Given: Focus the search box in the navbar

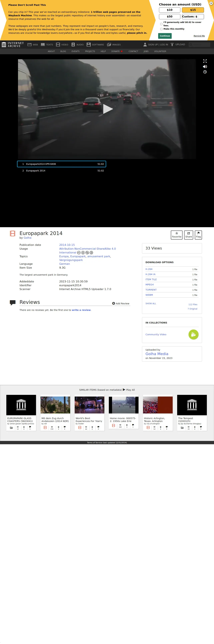Looking at the screenshot, I should click(x=199, y=45).
